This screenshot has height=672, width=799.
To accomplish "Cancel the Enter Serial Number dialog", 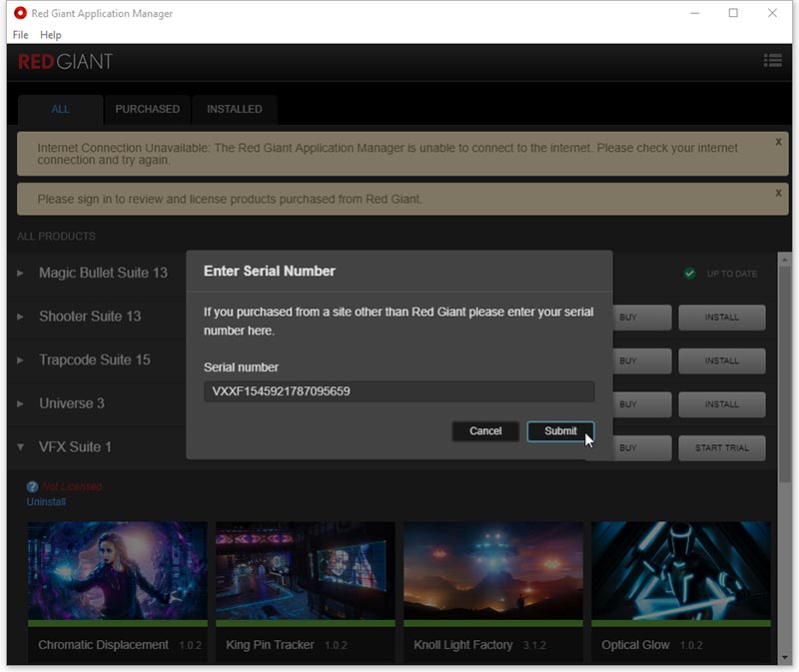I will point(485,431).
